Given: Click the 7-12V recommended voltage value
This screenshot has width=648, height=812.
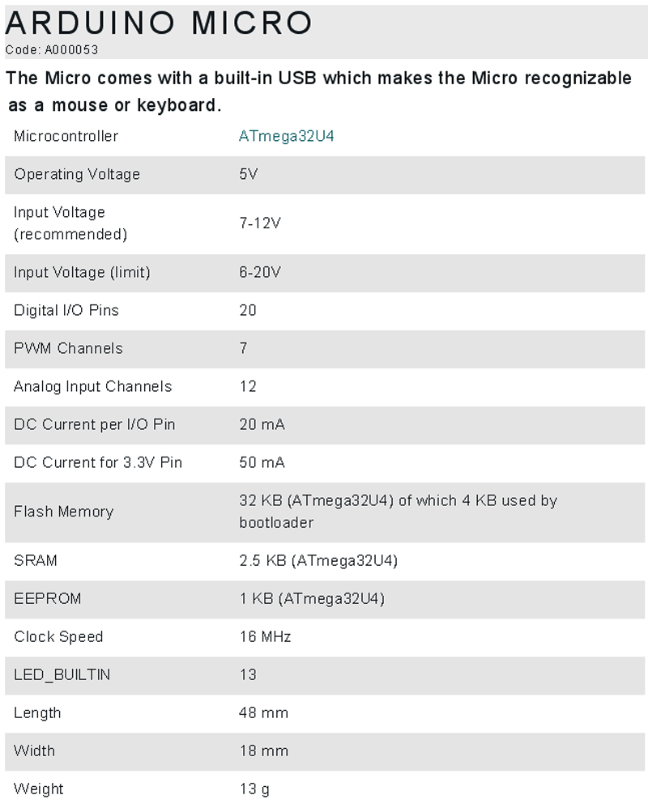Looking at the screenshot, I should point(260,223).
